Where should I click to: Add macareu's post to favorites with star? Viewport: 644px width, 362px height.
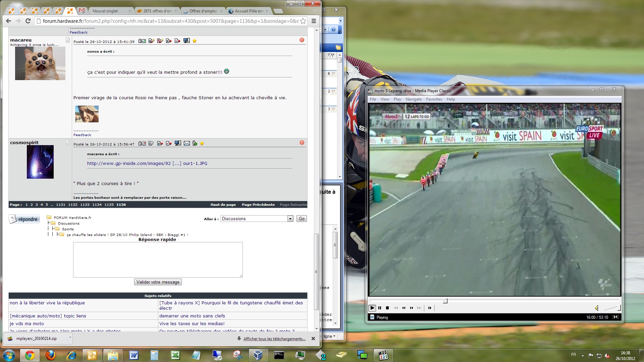point(195,41)
